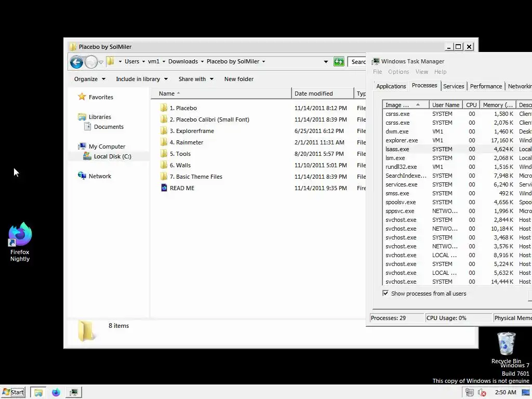The height and width of the screenshot is (399, 532).
Task: Open Include in library dropdown
Action: tap(142, 79)
